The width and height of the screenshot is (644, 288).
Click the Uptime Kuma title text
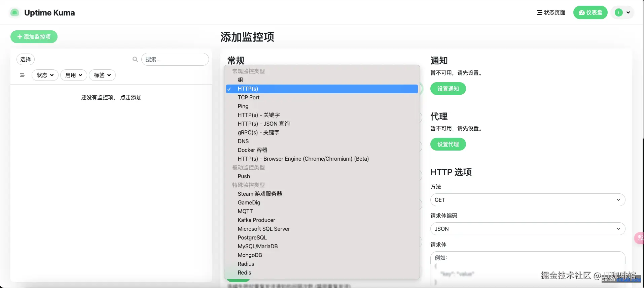tap(49, 13)
